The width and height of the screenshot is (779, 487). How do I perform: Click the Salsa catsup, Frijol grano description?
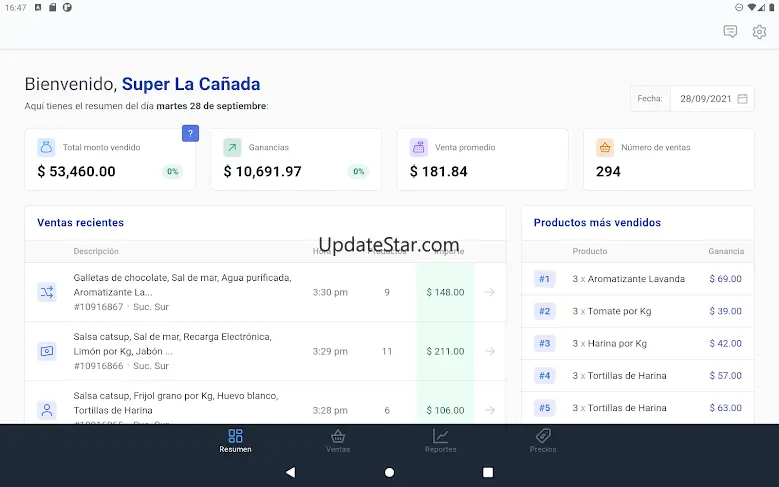(x=176, y=403)
